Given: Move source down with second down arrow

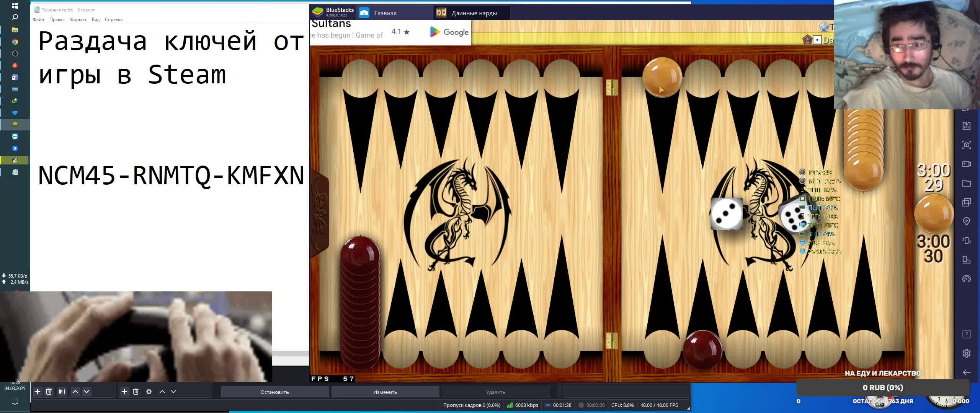Looking at the screenshot, I should (173, 392).
